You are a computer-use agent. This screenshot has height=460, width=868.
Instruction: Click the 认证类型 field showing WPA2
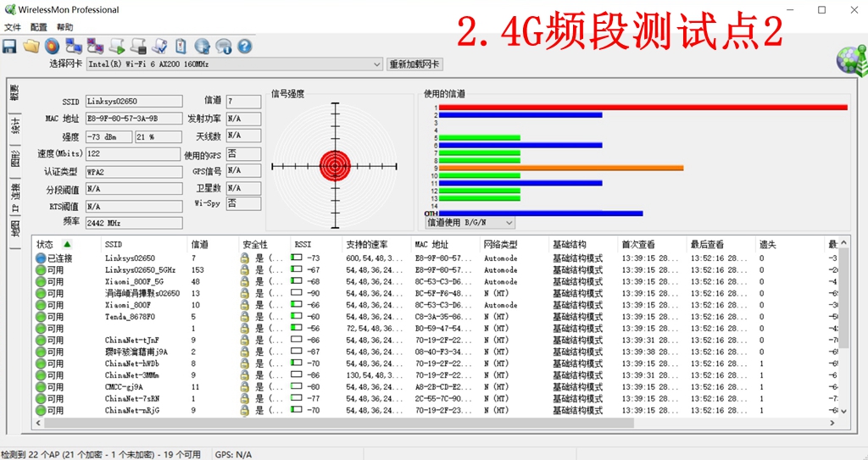click(x=134, y=172)
